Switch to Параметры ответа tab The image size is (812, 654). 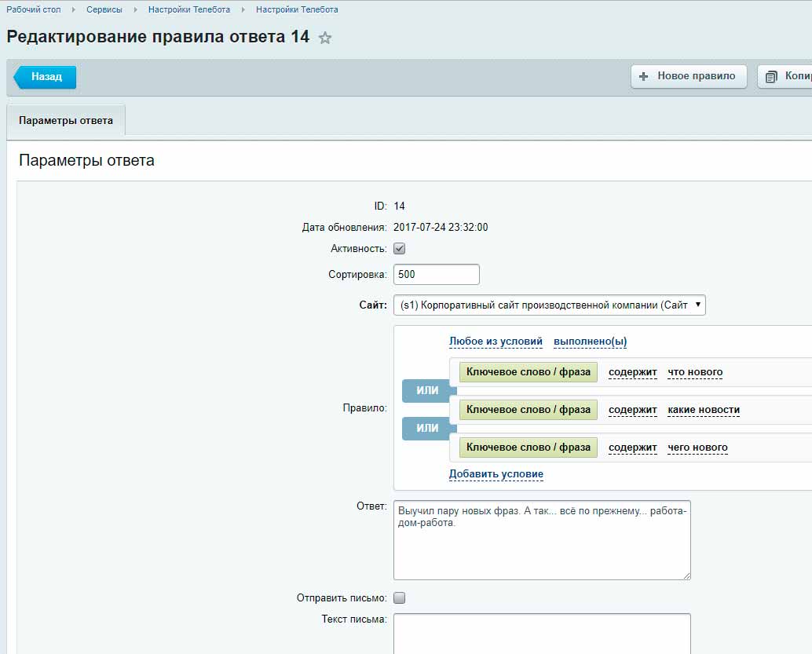[66, 121]
